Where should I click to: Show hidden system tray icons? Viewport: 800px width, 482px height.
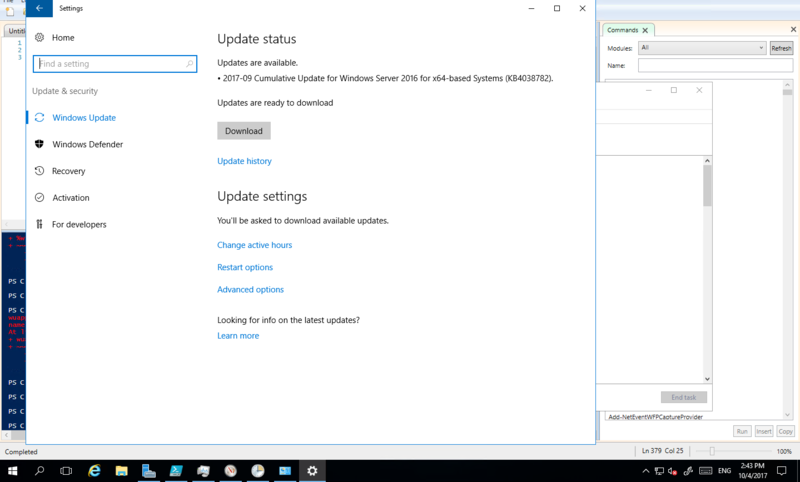click(645, 471)
